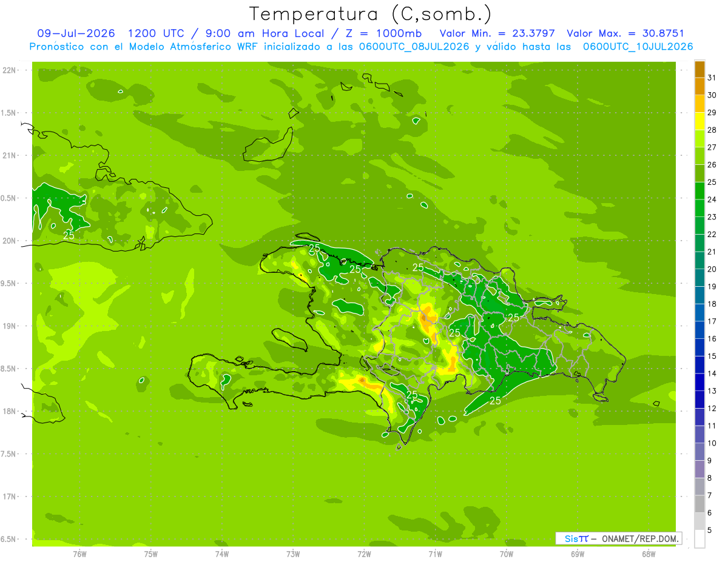This screenshot has height=562, width=728.
Task: Click the "19N" latitude axis label
Action: coord(9,326)
